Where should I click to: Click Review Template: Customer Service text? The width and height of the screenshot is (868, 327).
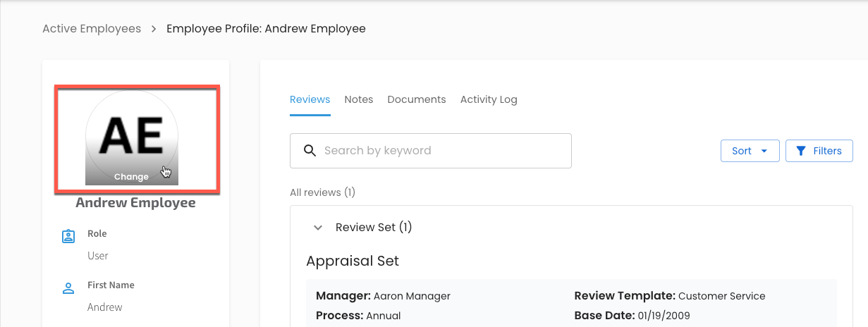click(670, 296)
